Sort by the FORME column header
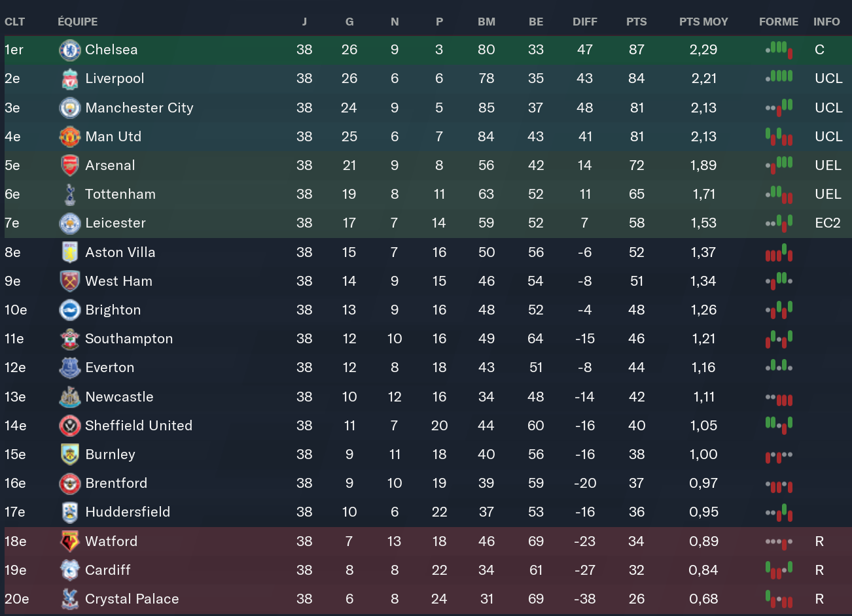Screen dimensions: 852x616 [x=778, y=22]
